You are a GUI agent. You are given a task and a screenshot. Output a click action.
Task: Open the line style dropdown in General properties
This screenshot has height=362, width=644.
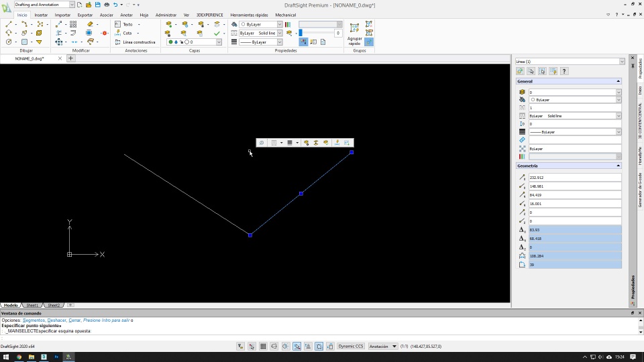click(575, 116)
